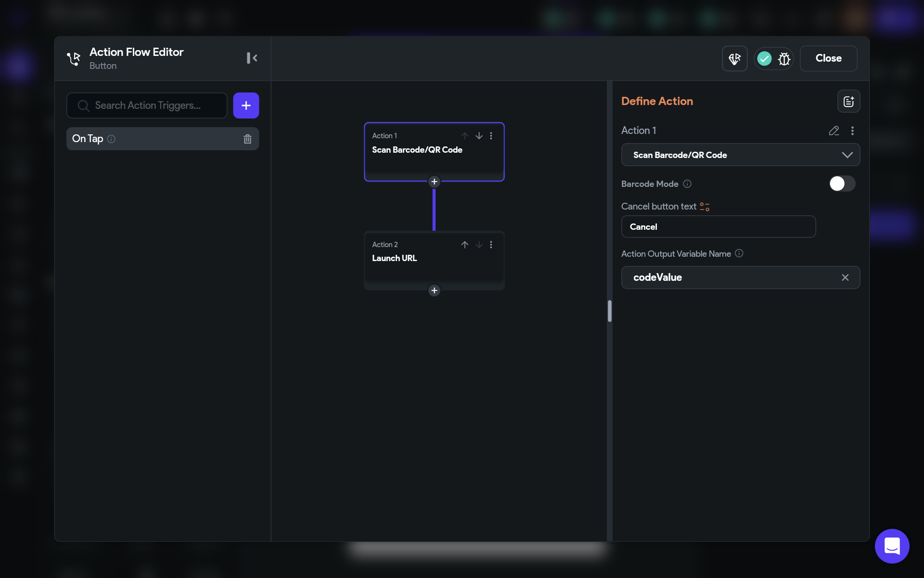924x578 pixels.
Task: Open Action 1 card kebab menu
Action: pos(491,136)
